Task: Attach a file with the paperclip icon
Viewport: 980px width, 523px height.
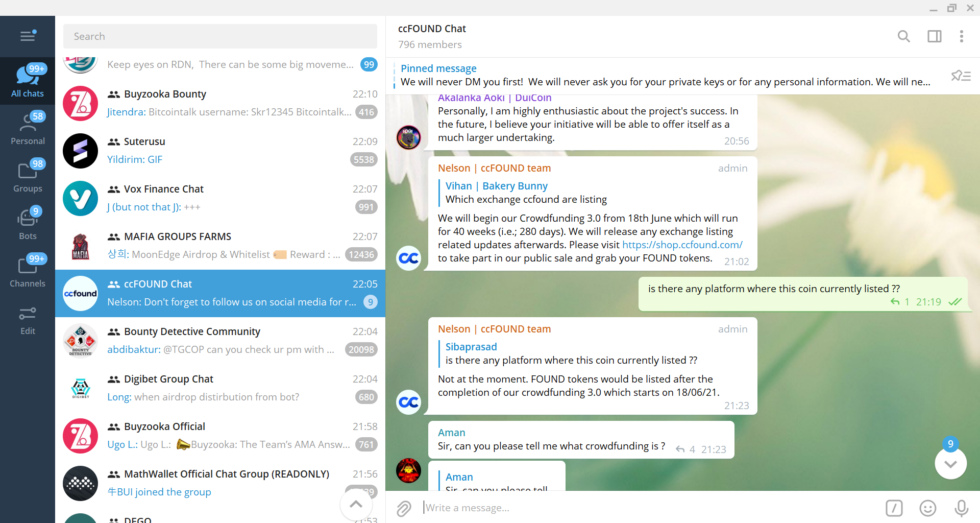Action: (404, 508)
